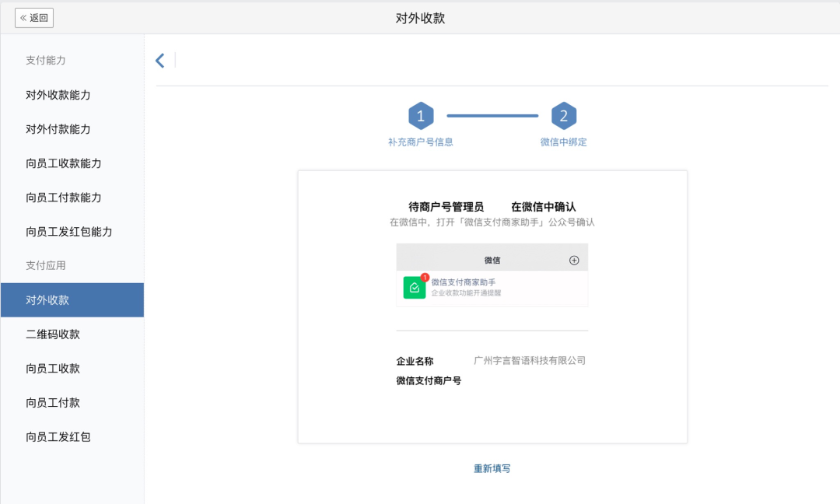Click the 重新填写 link
Viewport: 840px width, 504px height.
pos(492,468)
